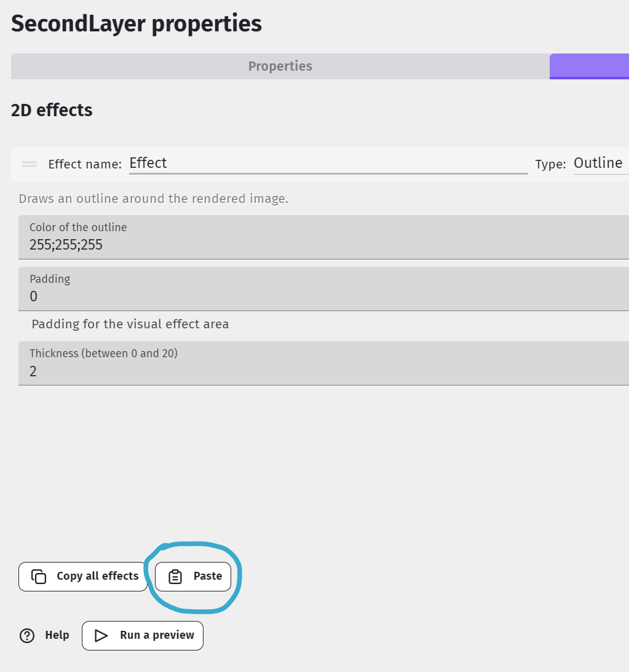Start Run a preview
Image resolution: width=629 pixels, height=672 pixels.
coord(156,635)
